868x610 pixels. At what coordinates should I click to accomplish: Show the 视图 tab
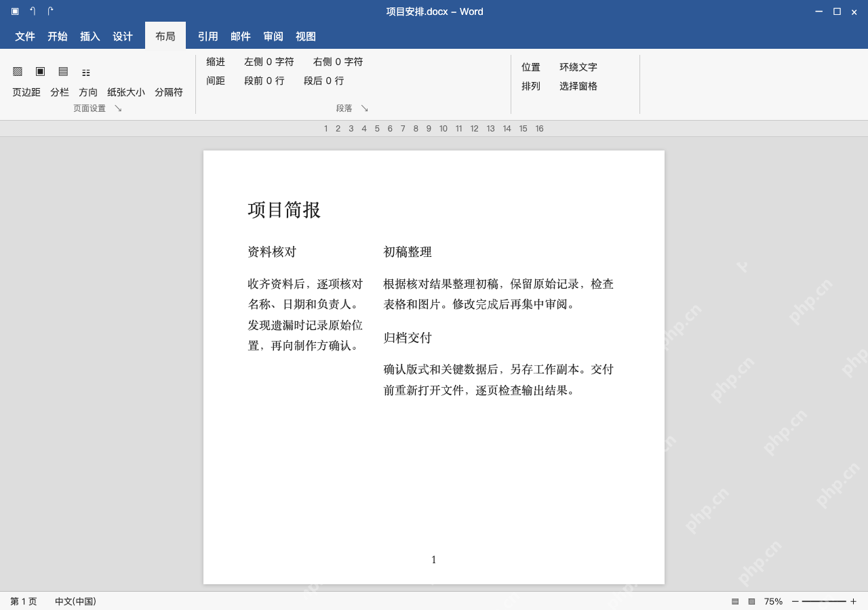tap(306, 37)
